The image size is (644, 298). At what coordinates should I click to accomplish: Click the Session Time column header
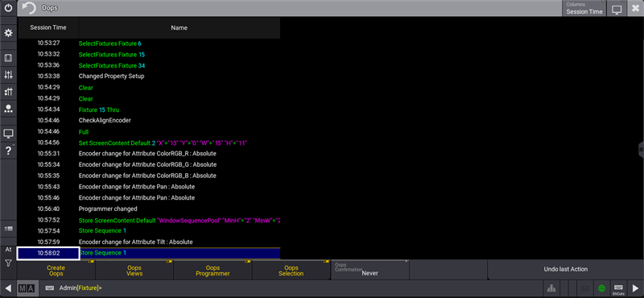(x=48, y=28)
